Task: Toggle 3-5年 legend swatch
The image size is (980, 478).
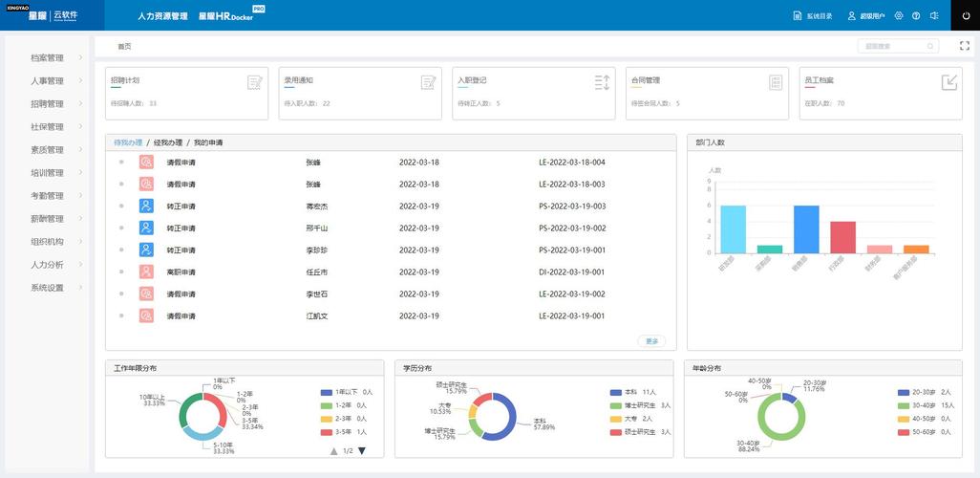Action: (x=326, y=432)
